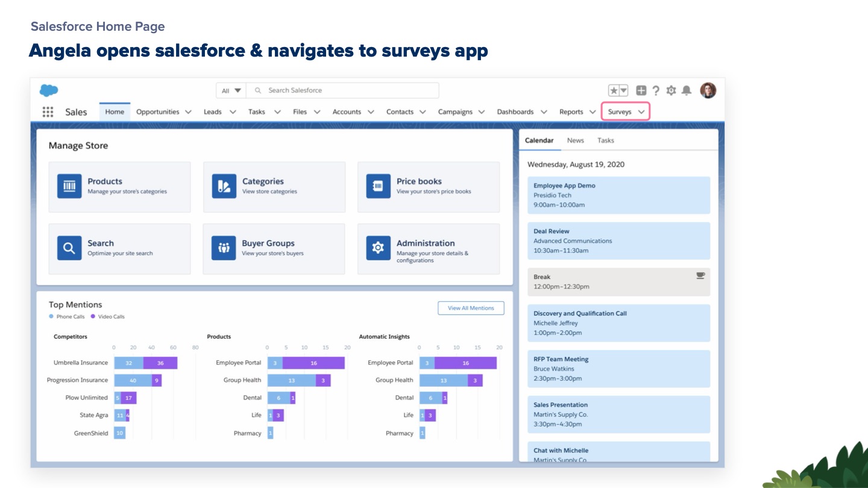The height and width of the screenshot is (488, 868).
Task: Click the Wednesday, August 19, 2020 date
Action: (576, 164)
